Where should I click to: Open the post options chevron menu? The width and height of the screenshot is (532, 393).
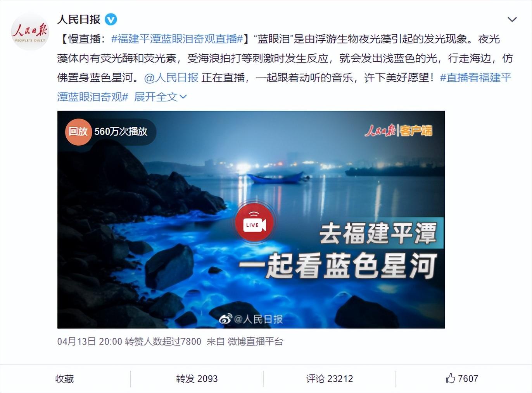(512, 19)
